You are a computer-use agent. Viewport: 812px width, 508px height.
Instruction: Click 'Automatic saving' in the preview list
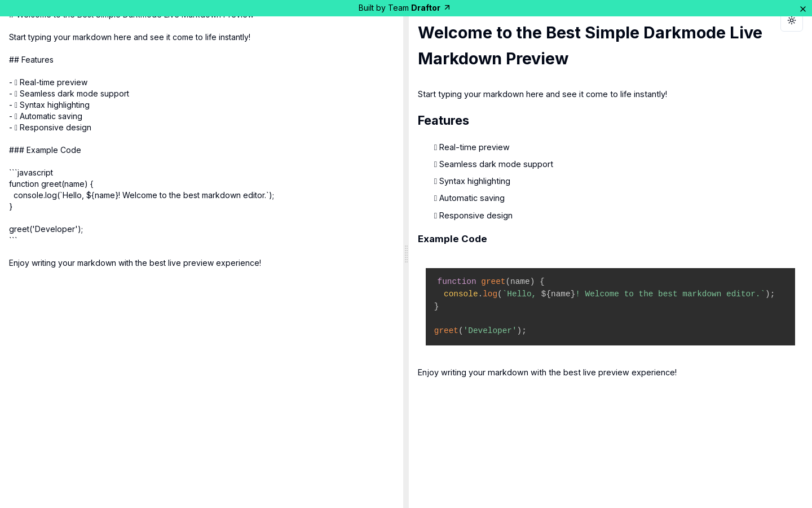point(469,198)
